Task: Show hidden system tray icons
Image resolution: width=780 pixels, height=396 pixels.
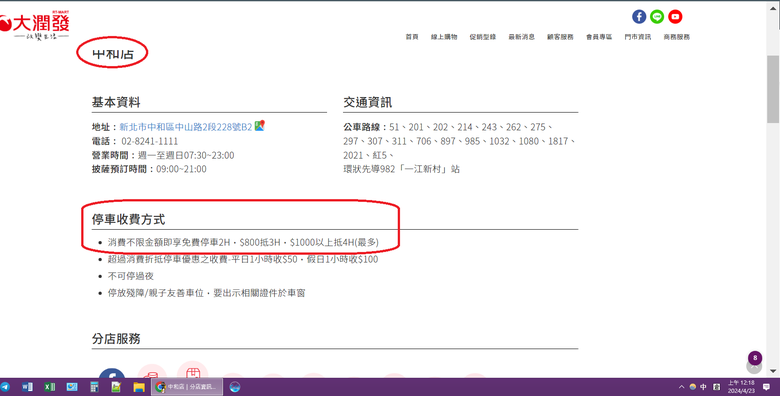Action: point(681,387)
